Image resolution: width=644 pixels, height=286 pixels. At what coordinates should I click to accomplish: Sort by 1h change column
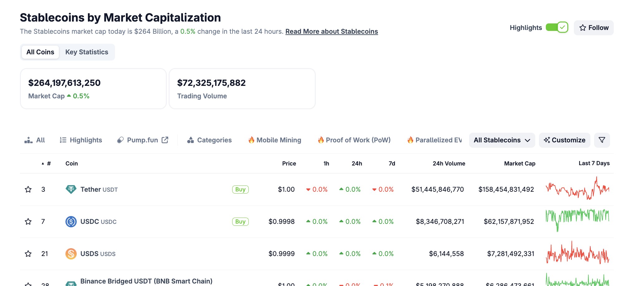(326, 163)
